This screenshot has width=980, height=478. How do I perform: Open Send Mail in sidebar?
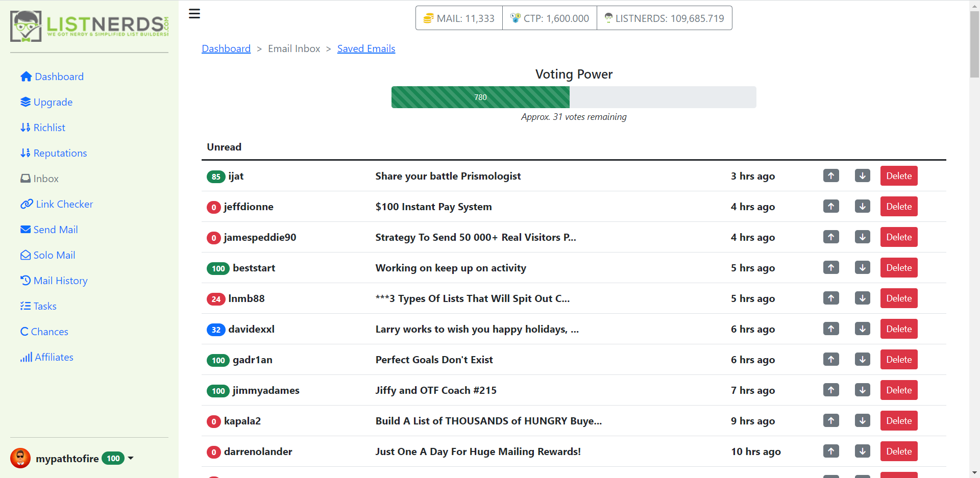point(49,230)
